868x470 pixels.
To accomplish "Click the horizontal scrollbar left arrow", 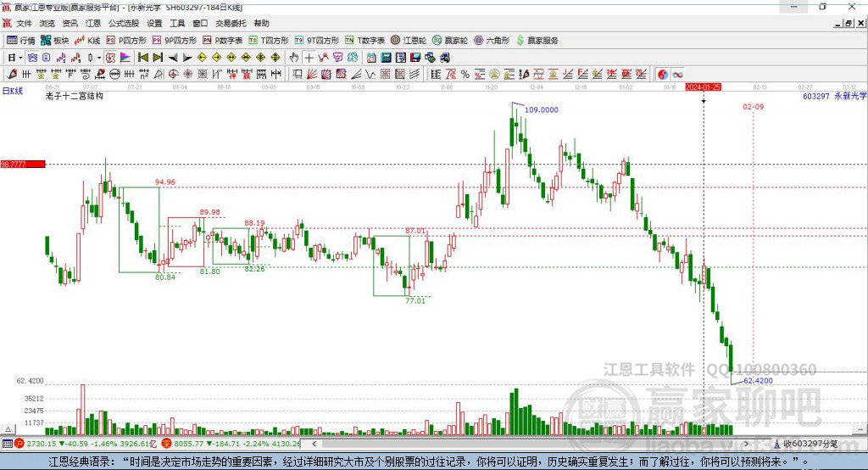I will pos(314,444).
